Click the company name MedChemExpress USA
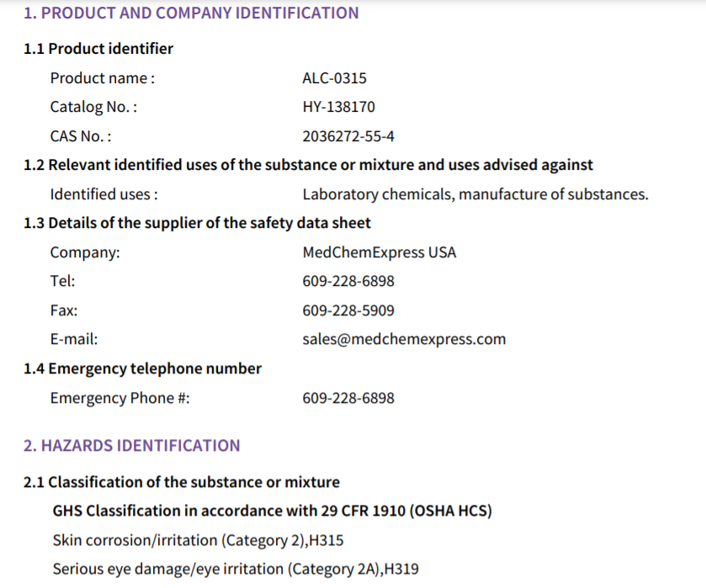 (379, 252)
